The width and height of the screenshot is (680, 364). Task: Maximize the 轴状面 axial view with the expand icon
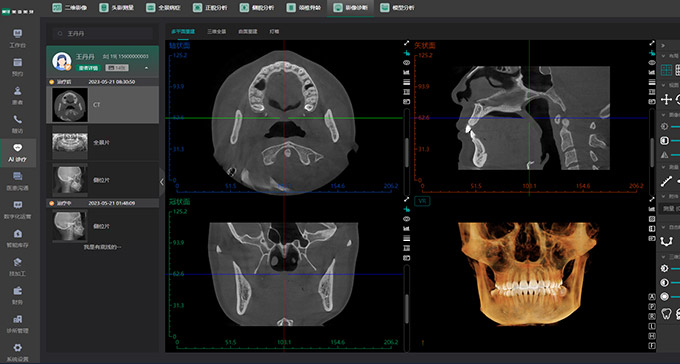coord(406,43)
